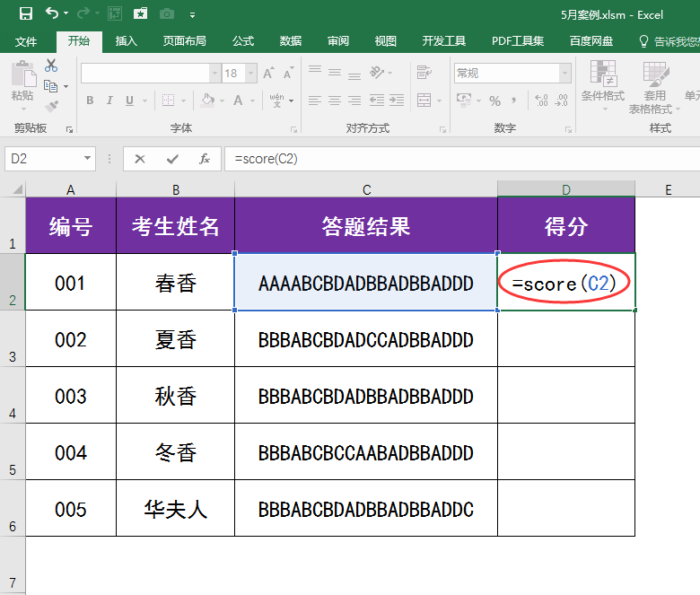
Task: Switch to the 公式 ribbon tab
Action: click(243, 41)
